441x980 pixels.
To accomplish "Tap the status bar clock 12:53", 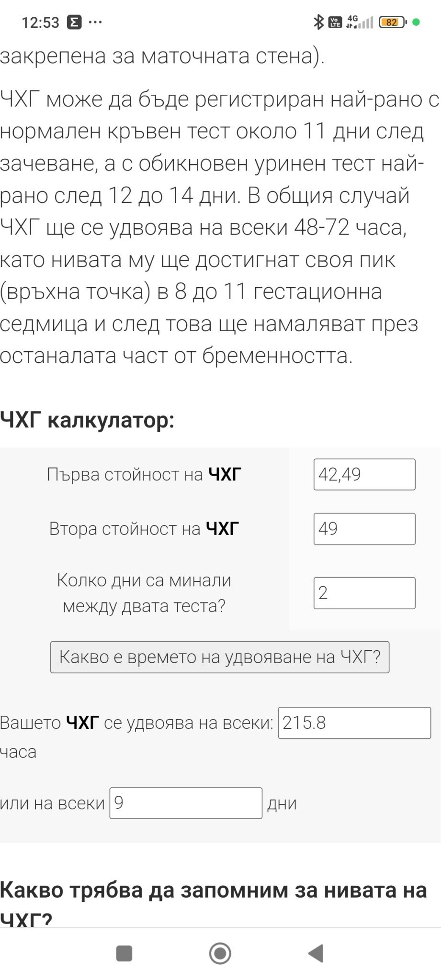I will [40, 22].
